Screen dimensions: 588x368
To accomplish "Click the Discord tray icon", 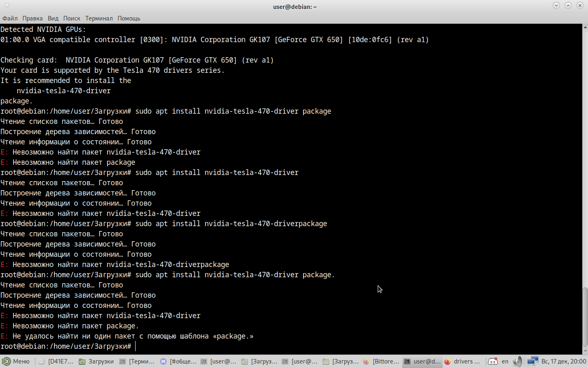I will [x=493, y=361].
